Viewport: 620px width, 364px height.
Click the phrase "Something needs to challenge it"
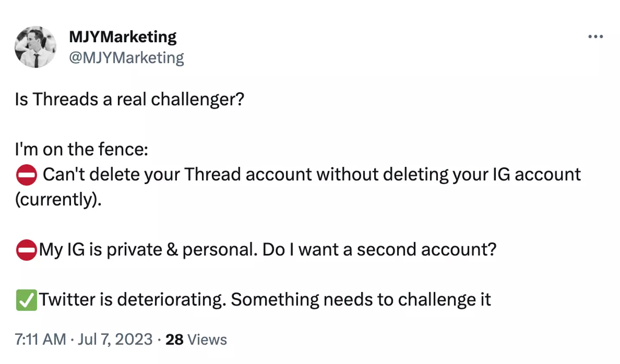point(361,299)
